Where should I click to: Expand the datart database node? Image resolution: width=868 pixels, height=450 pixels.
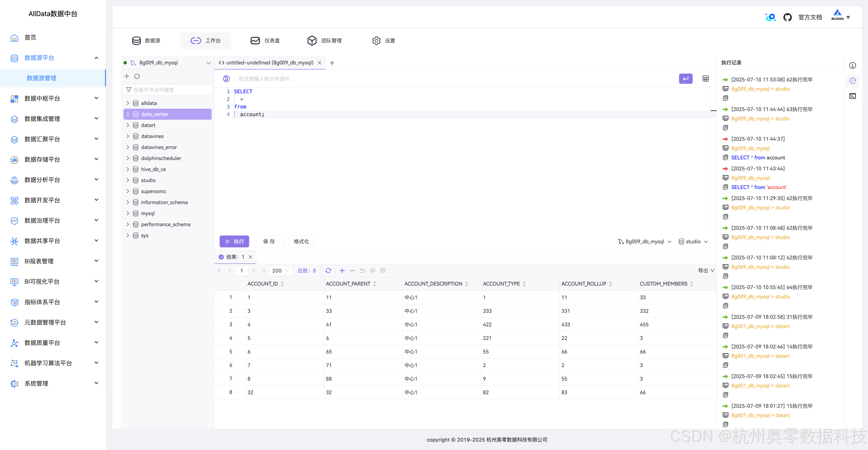coord(128,125)
